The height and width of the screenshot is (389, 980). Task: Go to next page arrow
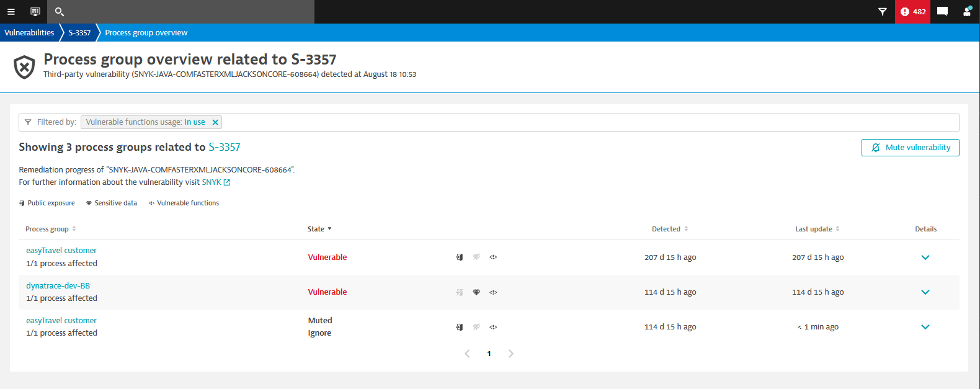click(x=511, y=354)
